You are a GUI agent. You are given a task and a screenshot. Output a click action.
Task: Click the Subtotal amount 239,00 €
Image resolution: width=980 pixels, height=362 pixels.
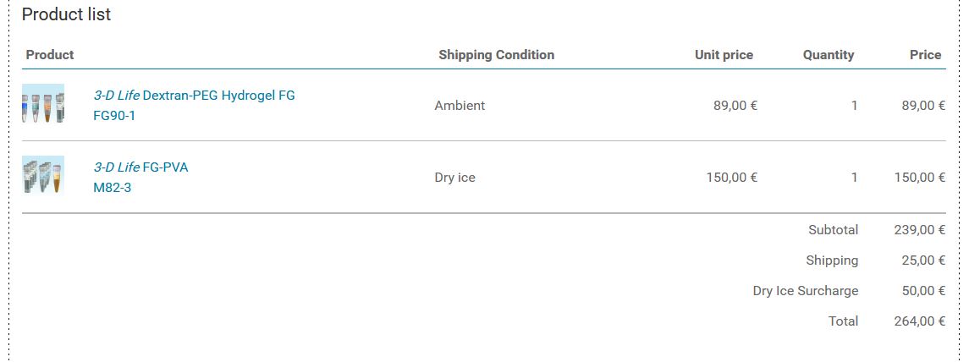pyautogui.click(x=919, y=230)
